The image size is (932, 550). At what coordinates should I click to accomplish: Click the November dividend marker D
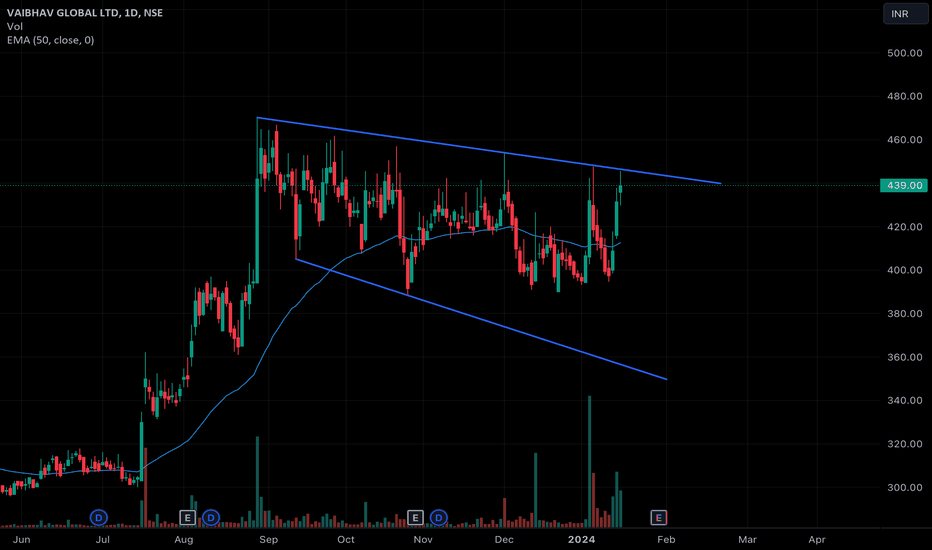pos(439,518)
